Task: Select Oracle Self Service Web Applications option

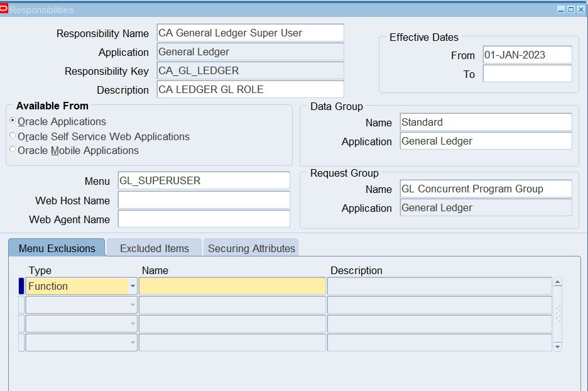Action: point(13,135)
